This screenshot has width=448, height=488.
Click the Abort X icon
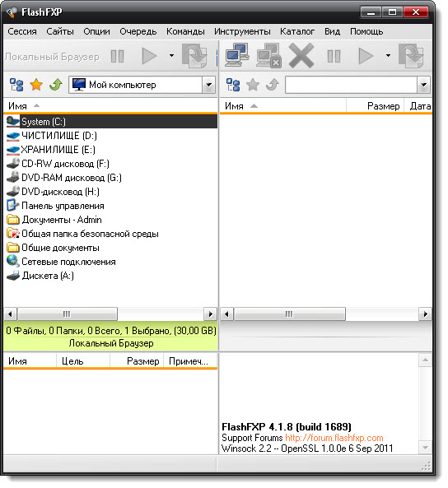pyautogui.click(x=301, y=56)
